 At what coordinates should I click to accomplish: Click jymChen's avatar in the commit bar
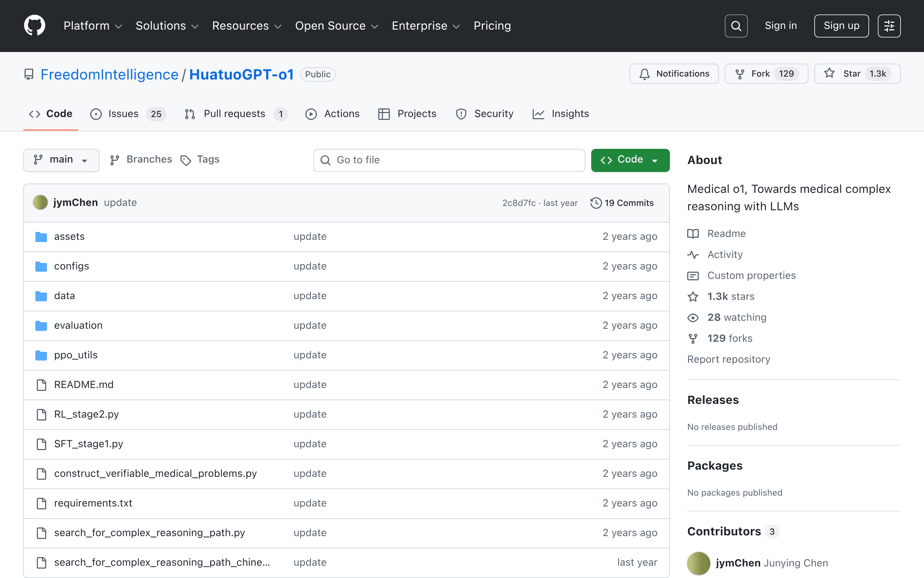point(40,203)
